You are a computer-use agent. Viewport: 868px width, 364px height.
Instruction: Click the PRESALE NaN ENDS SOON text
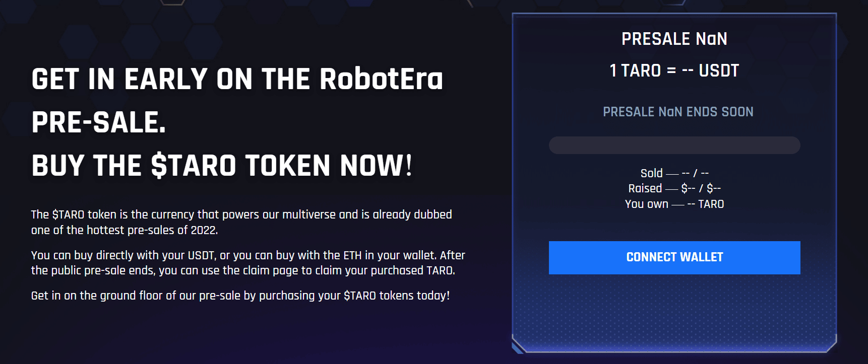(678, 112)
